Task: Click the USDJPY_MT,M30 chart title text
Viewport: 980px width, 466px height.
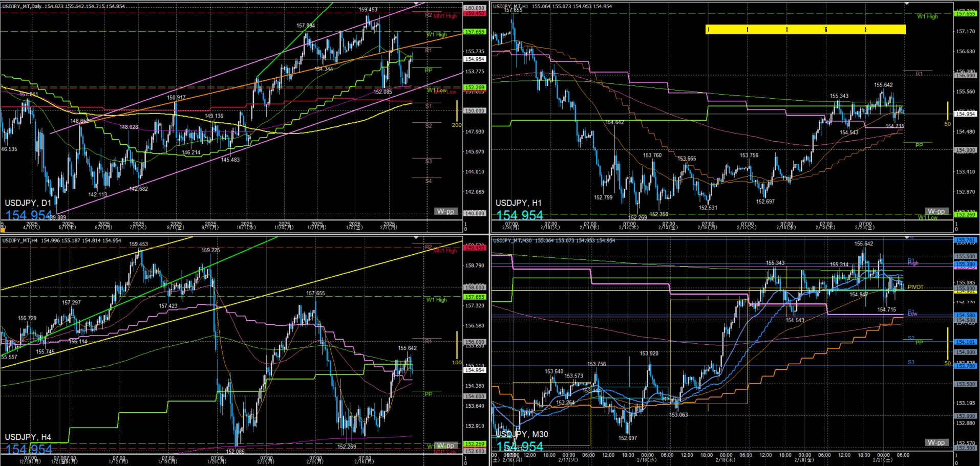Action: click(x=512, y=240)
